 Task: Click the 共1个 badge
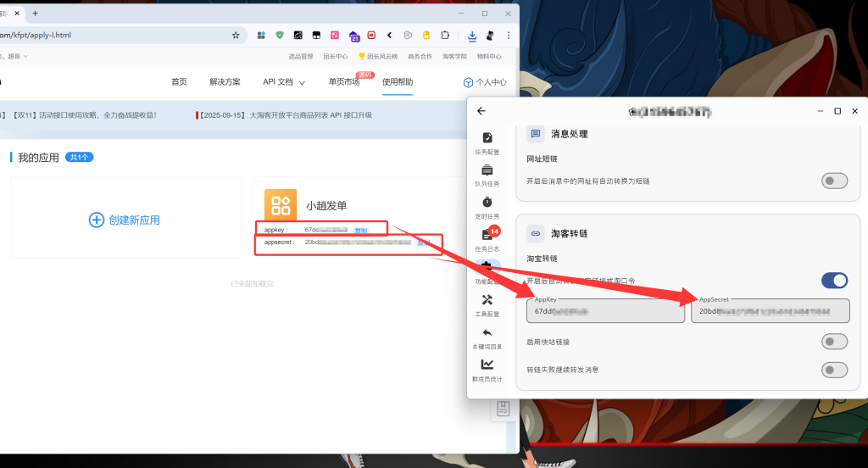[x=79, y=158]
